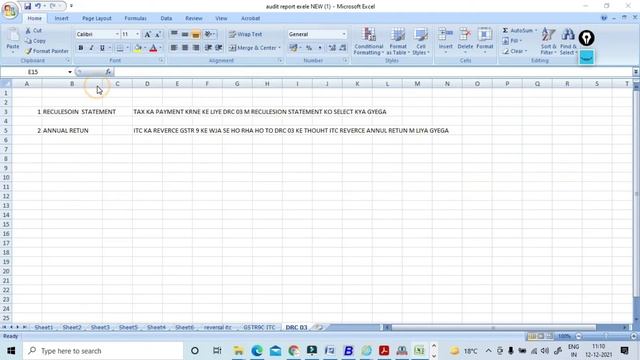This screenshot has width=640, height=360.
Task: Top-align cell contents
Action: (174, 34)
